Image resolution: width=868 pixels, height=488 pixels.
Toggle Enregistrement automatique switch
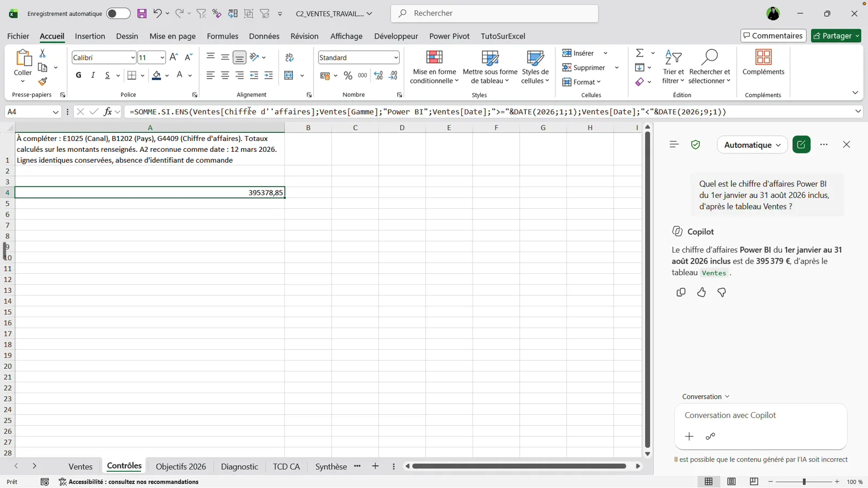(118, 14)
